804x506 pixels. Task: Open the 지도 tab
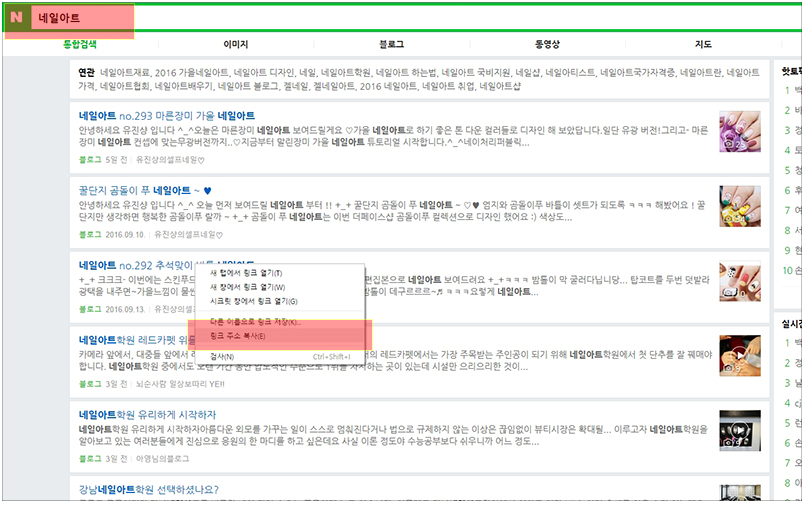pyautogui.click(x=703, y=45)
